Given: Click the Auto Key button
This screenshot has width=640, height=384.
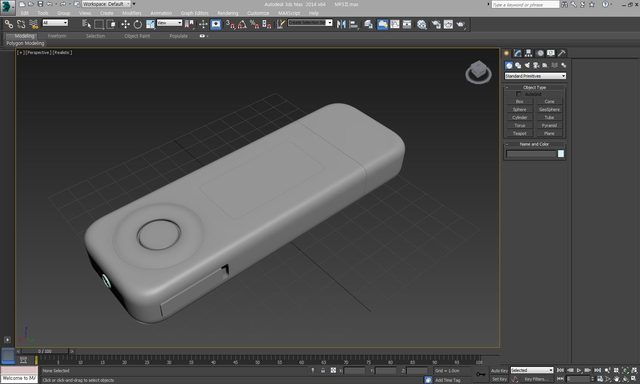Looking at the screenshot, I should [x=499, y=371].
